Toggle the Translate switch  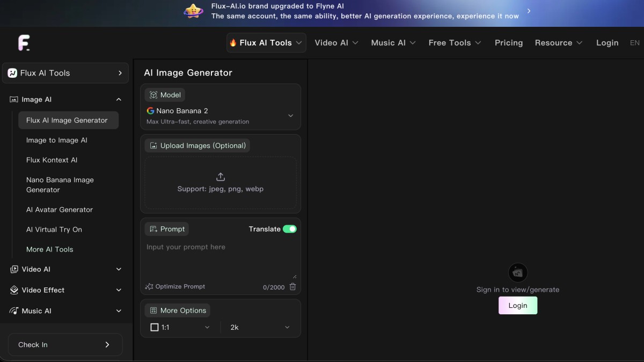(290, 229)
